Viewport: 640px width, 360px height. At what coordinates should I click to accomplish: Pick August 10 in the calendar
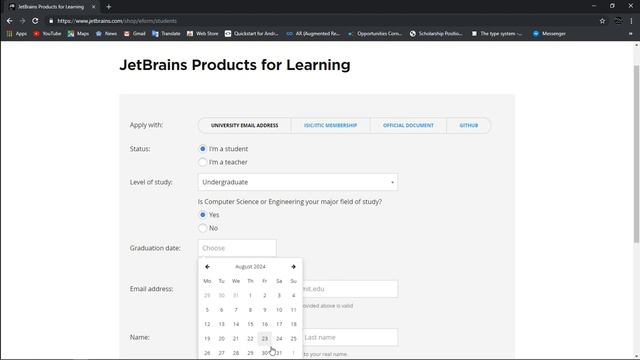tap(279, 310)
